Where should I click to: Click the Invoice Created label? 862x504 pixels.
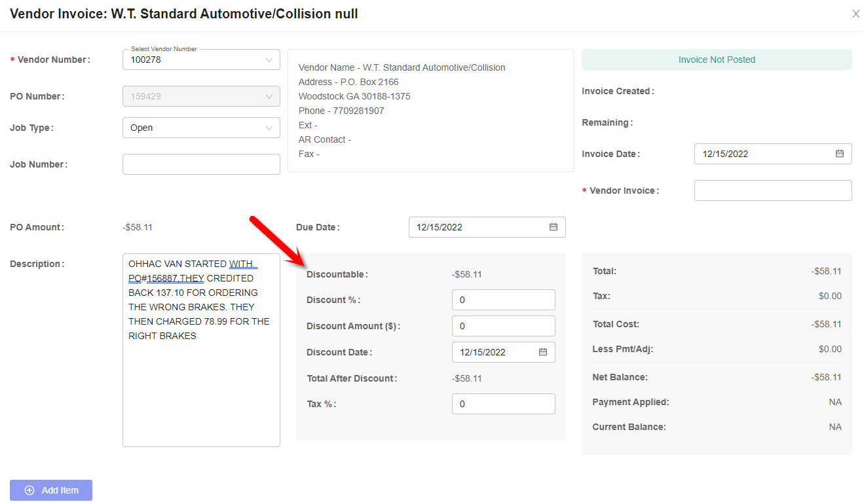click(x=618, y=91)
